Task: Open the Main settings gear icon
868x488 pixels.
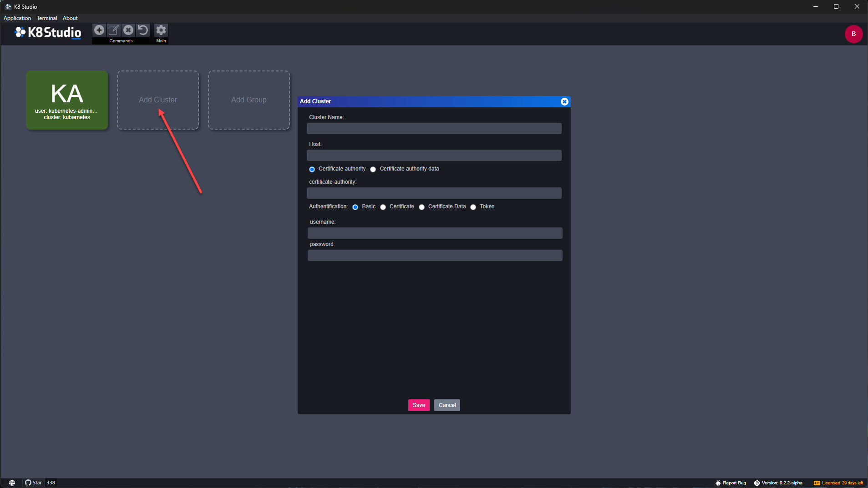Action: click(x=161, y=30)
